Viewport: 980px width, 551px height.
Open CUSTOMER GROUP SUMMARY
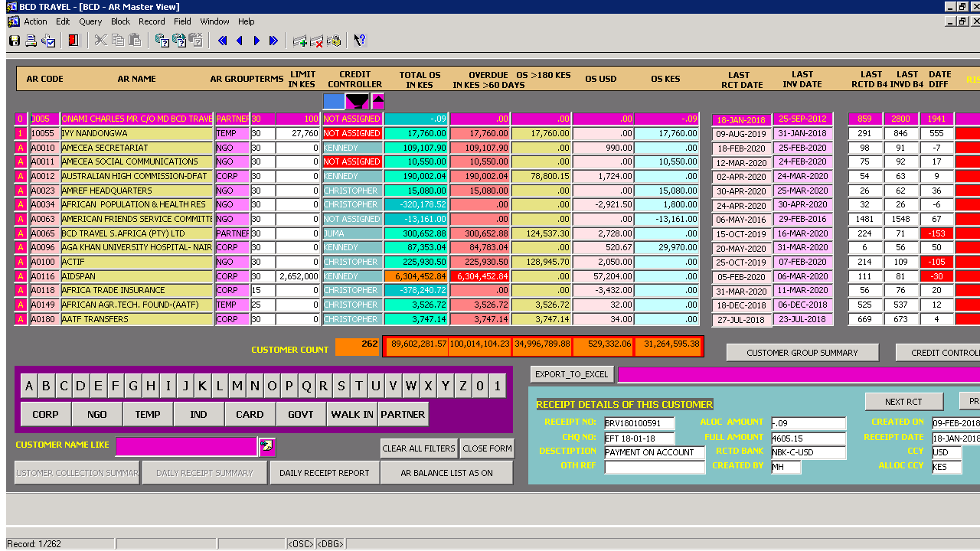[802, 353]
